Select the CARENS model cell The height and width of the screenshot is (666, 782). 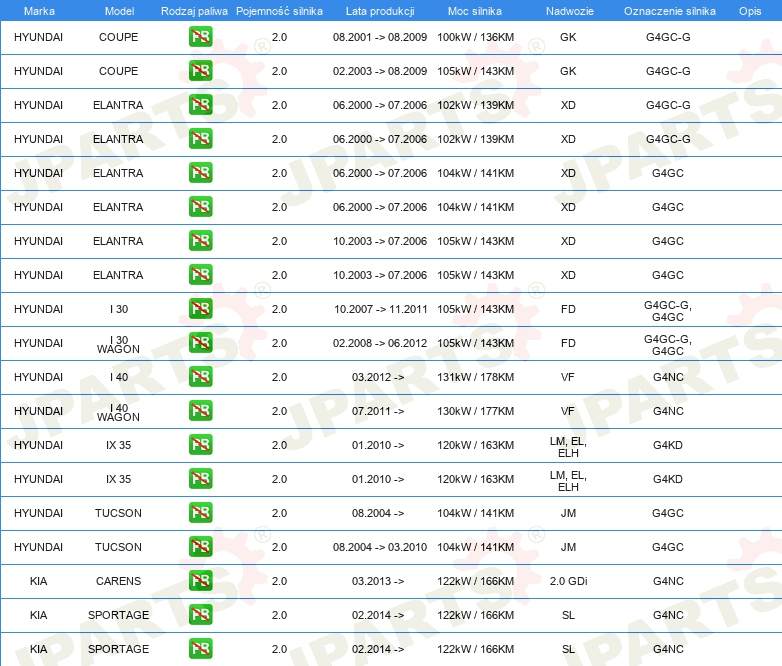pos(118,581)
